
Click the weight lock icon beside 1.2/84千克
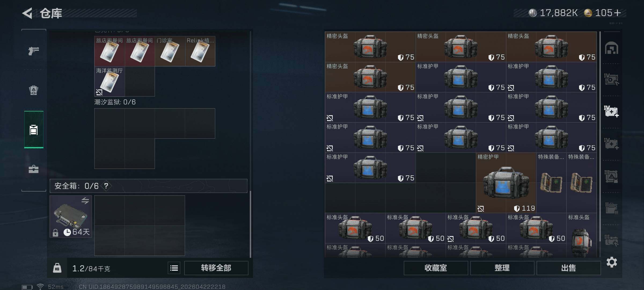point(57,268)
